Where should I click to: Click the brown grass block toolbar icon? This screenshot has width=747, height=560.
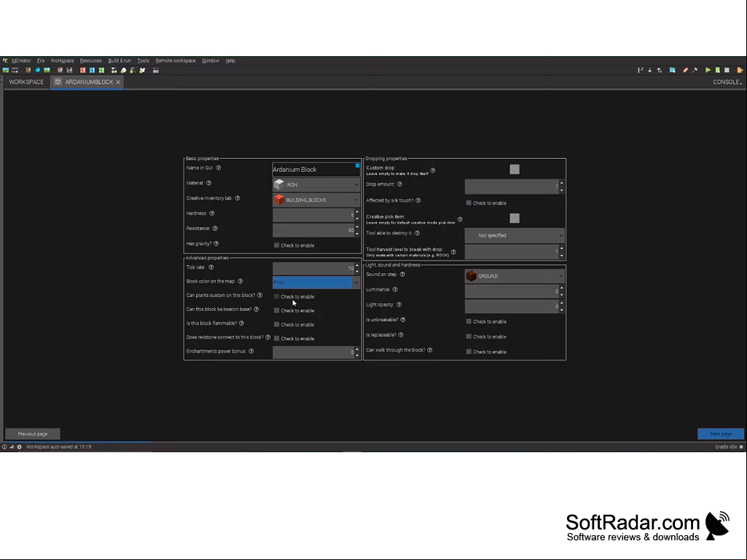28,70
